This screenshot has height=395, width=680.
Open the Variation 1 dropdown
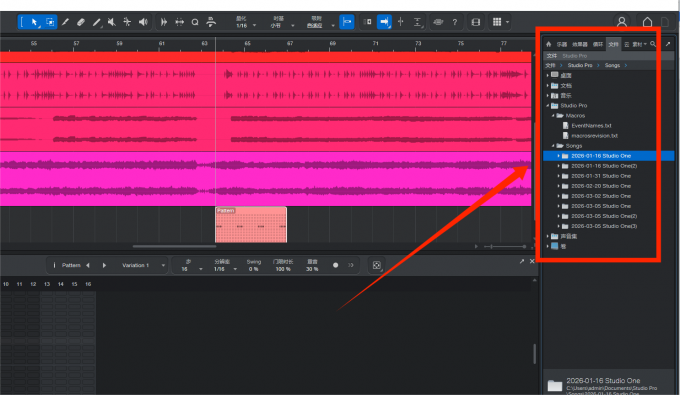[x=143, y=265]
